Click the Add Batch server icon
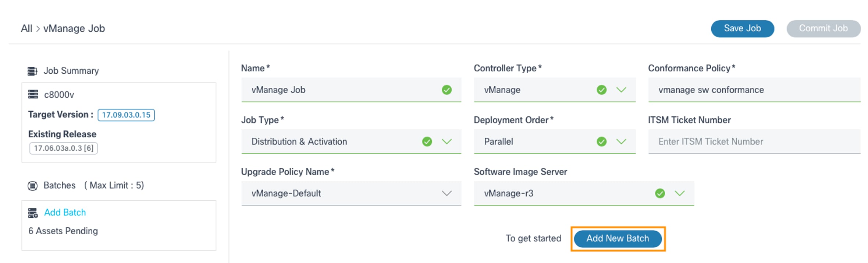The width and height of the screenshot is (868, 263). (33, 213)
